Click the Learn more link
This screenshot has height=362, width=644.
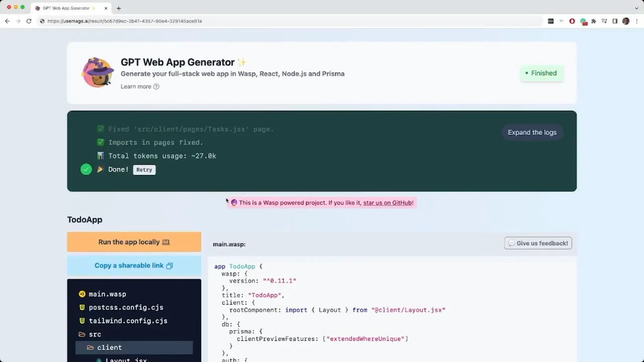136,86
